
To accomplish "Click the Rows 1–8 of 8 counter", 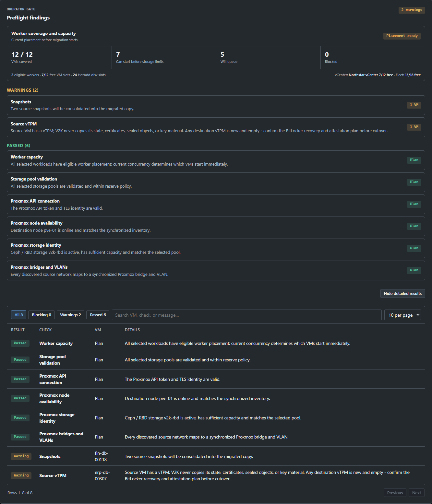I will [x=20, y=493].
